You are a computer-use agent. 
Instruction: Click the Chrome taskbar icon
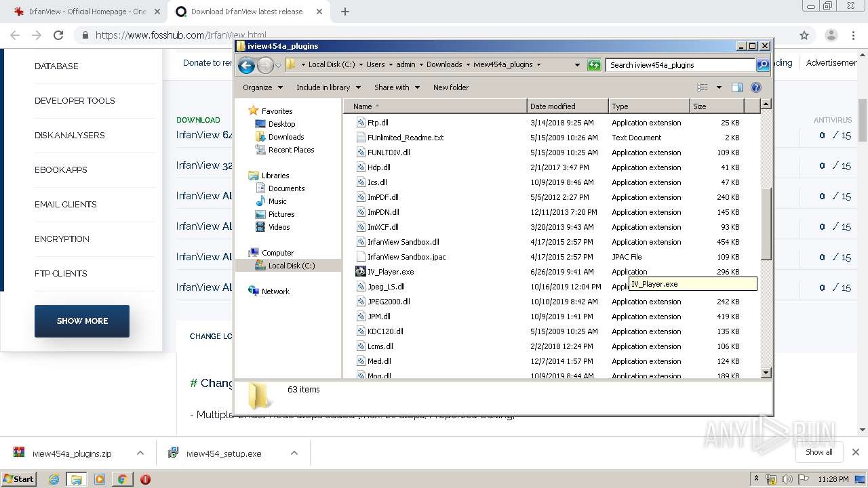click(x=122, y=479)
